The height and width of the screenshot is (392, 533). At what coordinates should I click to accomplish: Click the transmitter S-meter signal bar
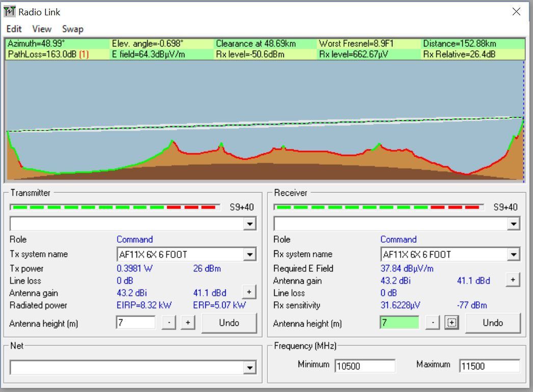pyautogui.click(x=115, y=207)
